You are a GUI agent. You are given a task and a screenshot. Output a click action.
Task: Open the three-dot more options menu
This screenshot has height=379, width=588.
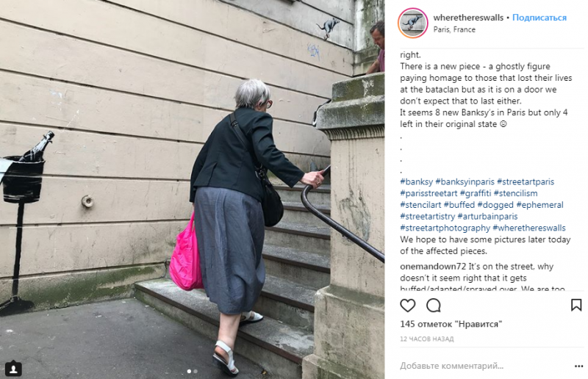pos(578,367)
